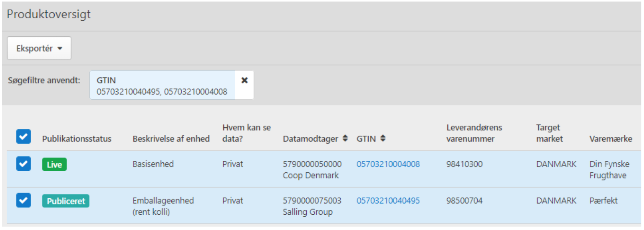Viewport: 644px width, 230px height.
Task: Remove the GTIN search filter
Action: pos(244,80)
